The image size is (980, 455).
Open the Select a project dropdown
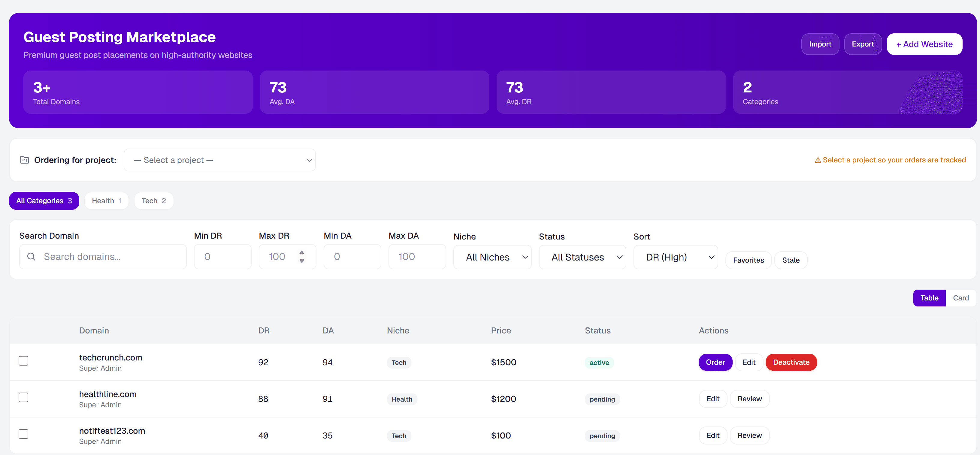click(220, 160)
